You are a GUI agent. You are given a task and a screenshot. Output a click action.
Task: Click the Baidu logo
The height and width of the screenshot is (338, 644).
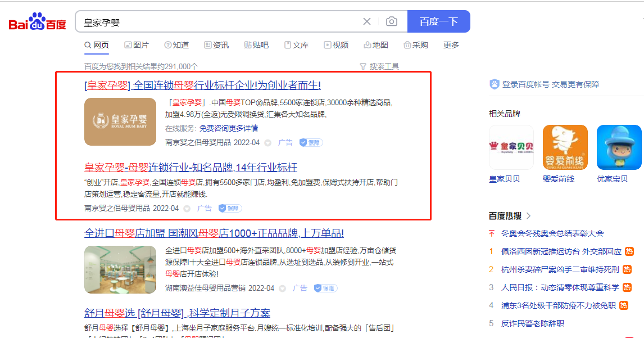[37, 22]
